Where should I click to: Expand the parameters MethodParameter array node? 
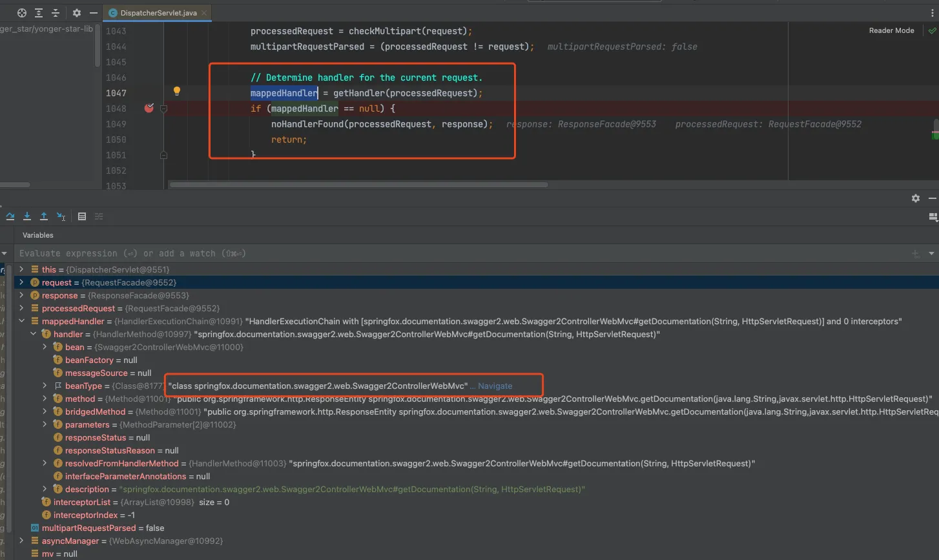click(45, 424)
